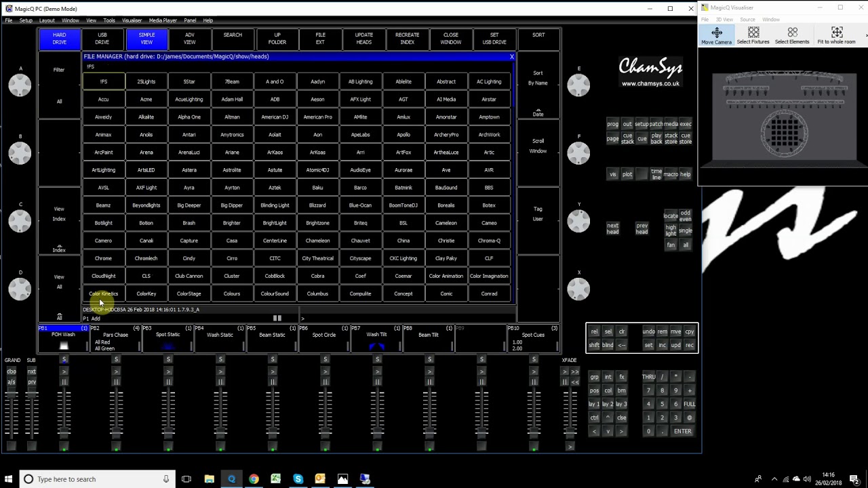Click Fit to whole room in Visualiser
The image size is (868, 488).
click(836, 35)
